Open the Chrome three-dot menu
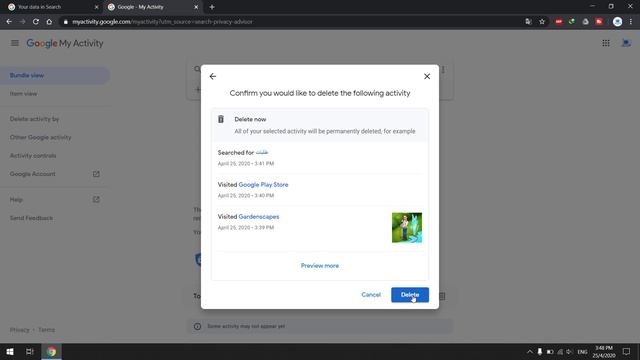This screenshot has width=640, height=360. tap(631, 22)
